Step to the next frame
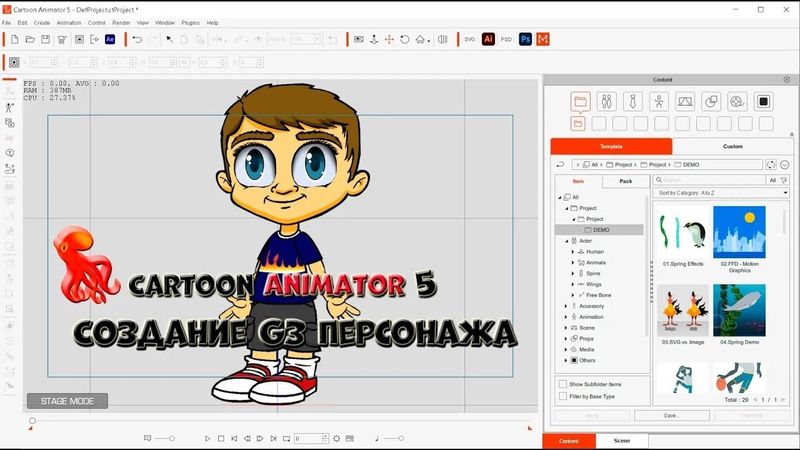Image resolution: width=800 pixels, height=450 pixels. (260, 438)
